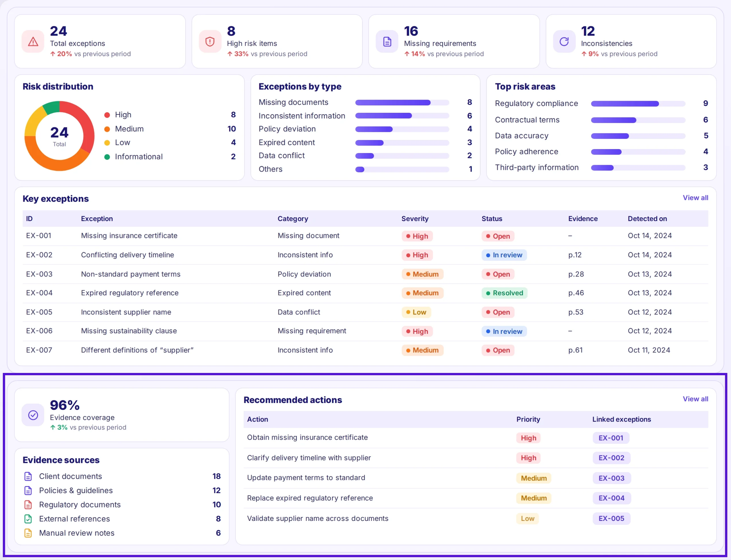Click the In review status for EX-002
Screen dimensions: 731x560
pos(504,255)
